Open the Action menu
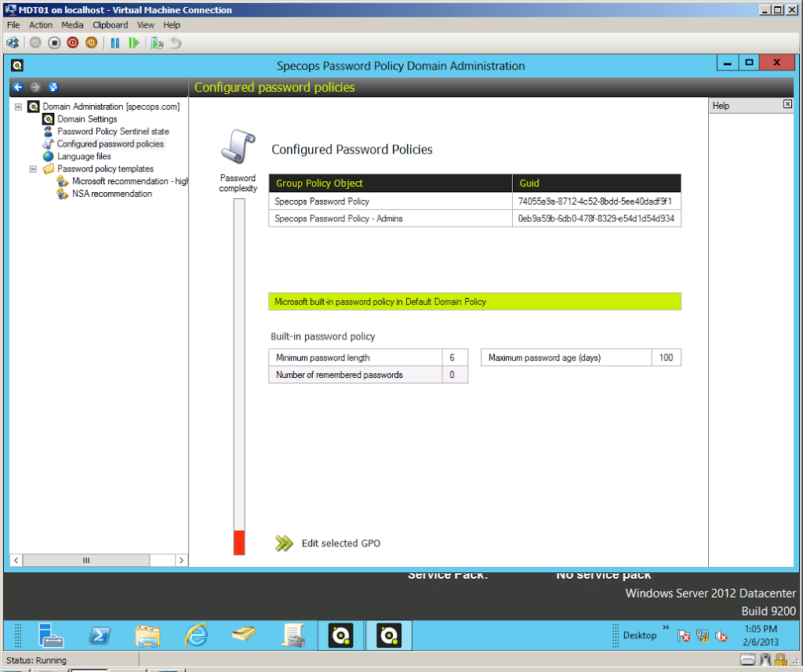The image size is (803, 672). click(x=41, y=25)
